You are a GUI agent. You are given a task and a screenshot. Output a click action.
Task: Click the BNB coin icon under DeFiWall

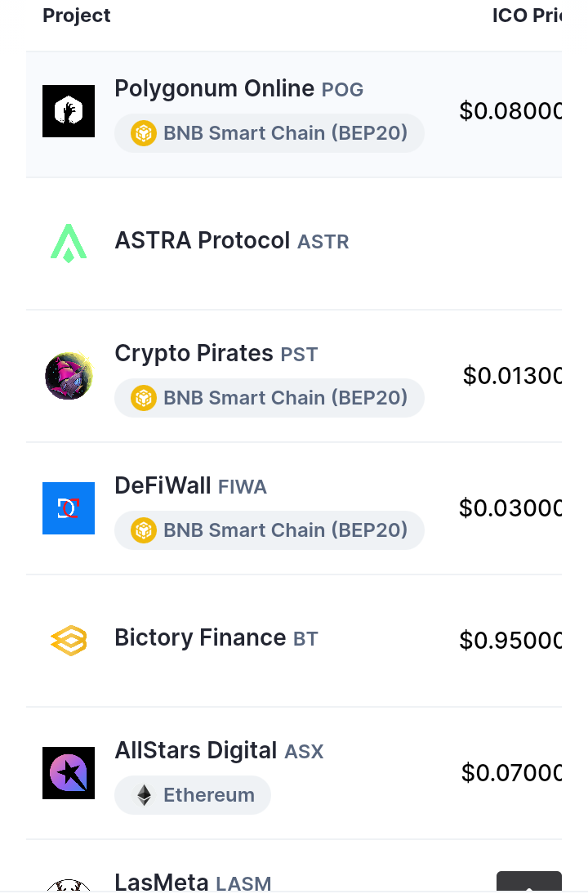tap(144, 530)
